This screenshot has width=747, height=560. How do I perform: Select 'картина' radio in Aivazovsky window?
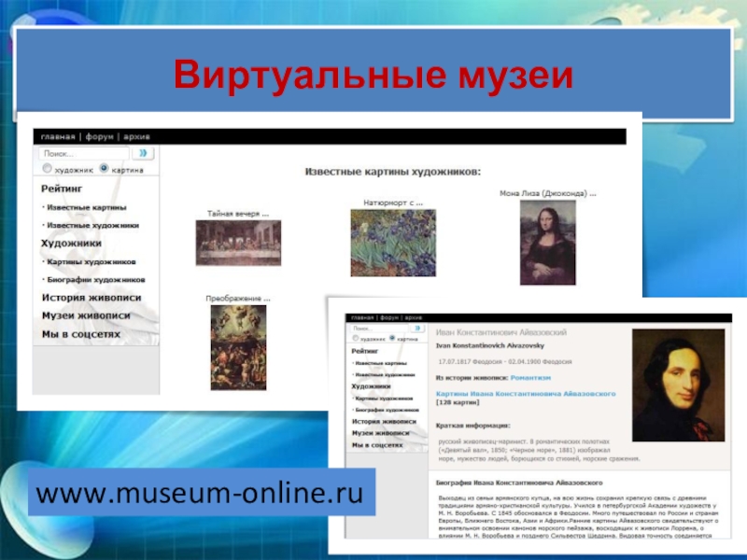pos(392,338)
